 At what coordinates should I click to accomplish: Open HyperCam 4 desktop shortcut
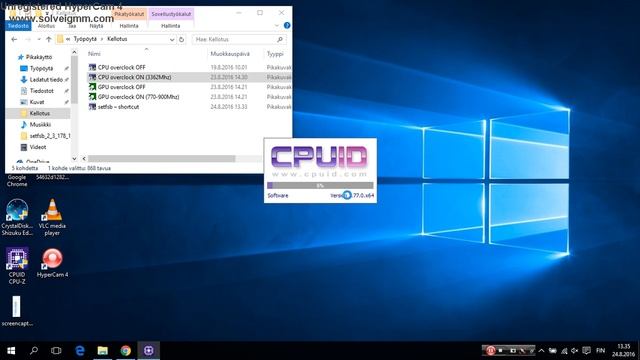52,263
